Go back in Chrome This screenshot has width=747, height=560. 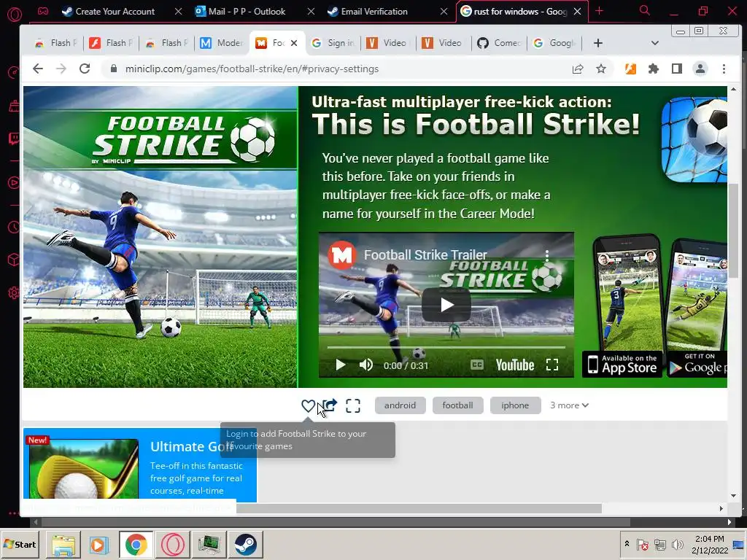point(38,69)
